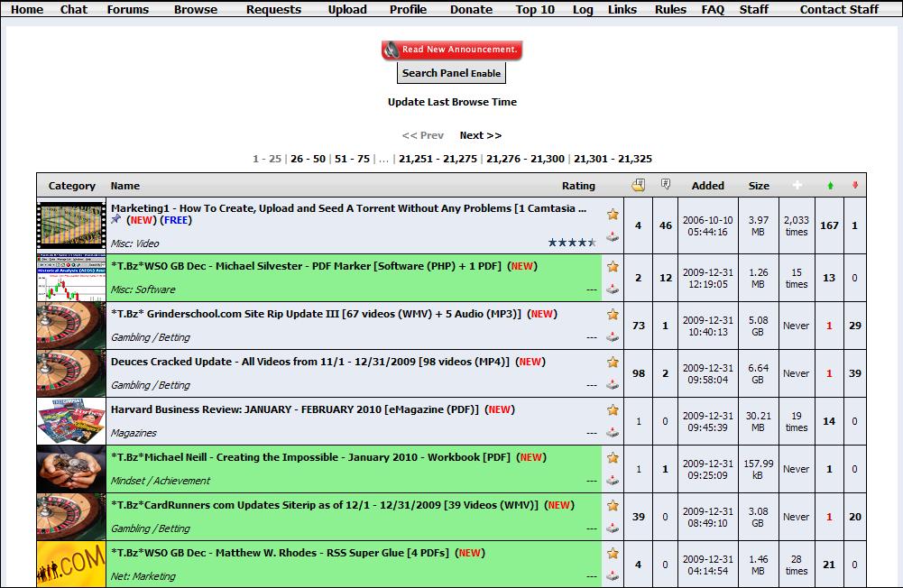903x588 pixels.
Task: Sort by seeders using the green arrow
Action: click(x=830, y=186)
